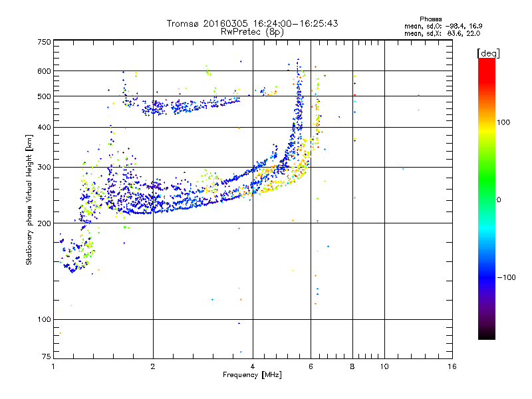
Task: Click the y-axis '200' tick label
Action: pos(44,223)
